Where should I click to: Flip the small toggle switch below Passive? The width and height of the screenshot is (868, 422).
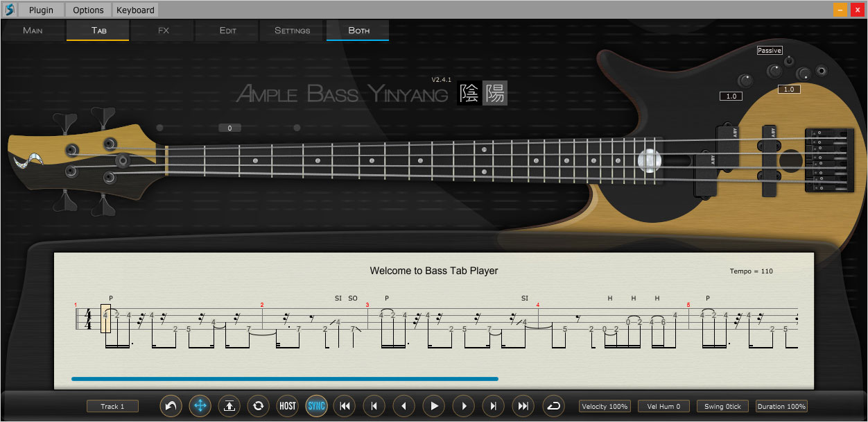coord(789,61)
